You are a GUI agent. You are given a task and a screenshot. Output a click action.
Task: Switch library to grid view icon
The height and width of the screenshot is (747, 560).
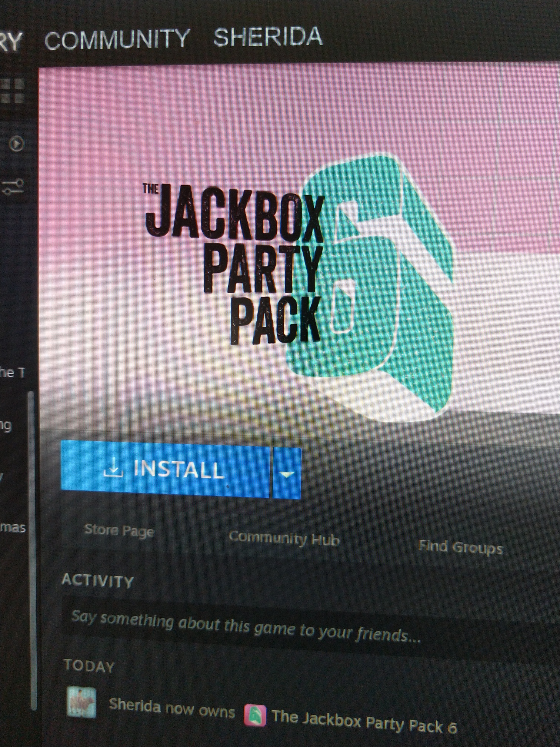click(x=12, y=91)
